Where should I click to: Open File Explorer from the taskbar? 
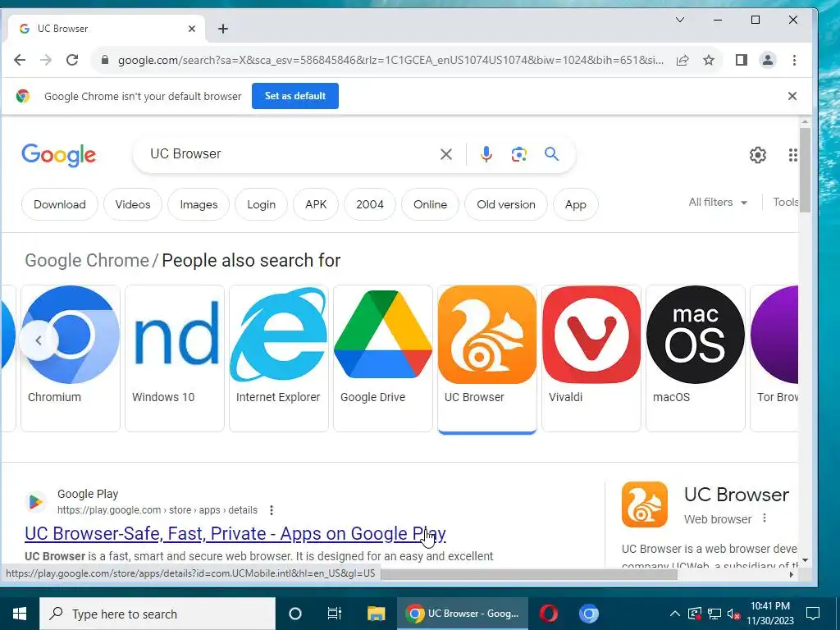pos(376,614)
